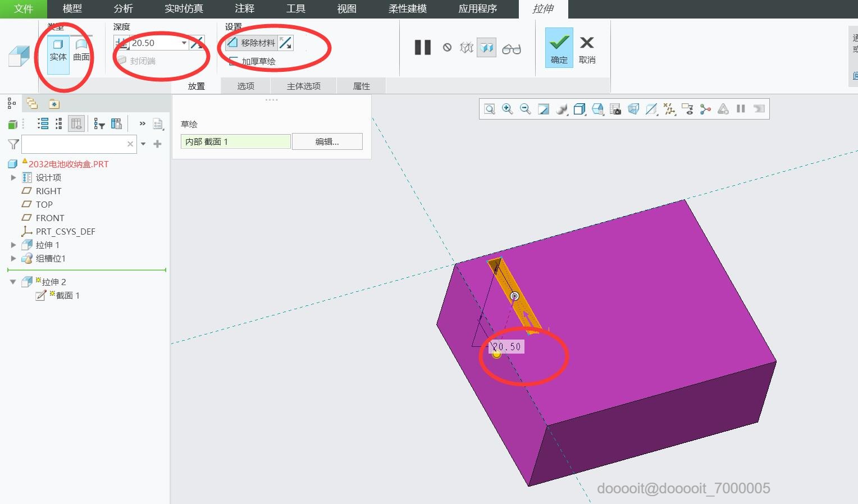This screenshot has height=504, width=858.
Task: Open the favorites folder tab icon
Action: (x=53, y=104)
